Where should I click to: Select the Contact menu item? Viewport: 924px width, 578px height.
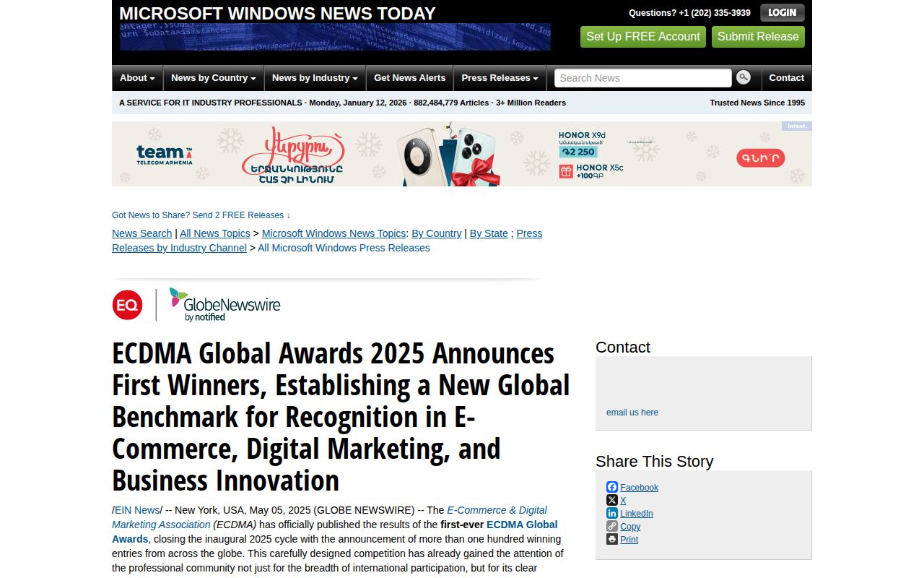[x=786, y=77]
